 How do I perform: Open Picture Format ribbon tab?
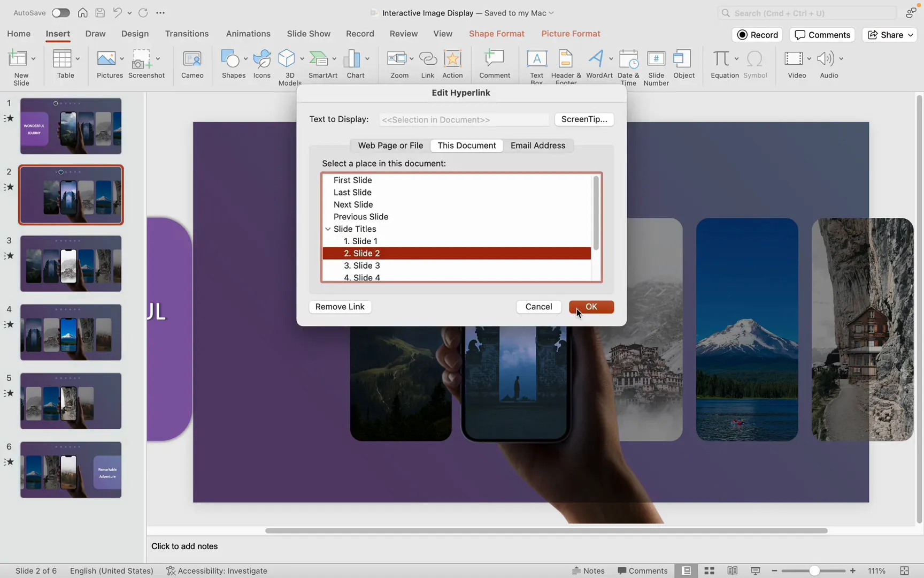pos(571,34)
